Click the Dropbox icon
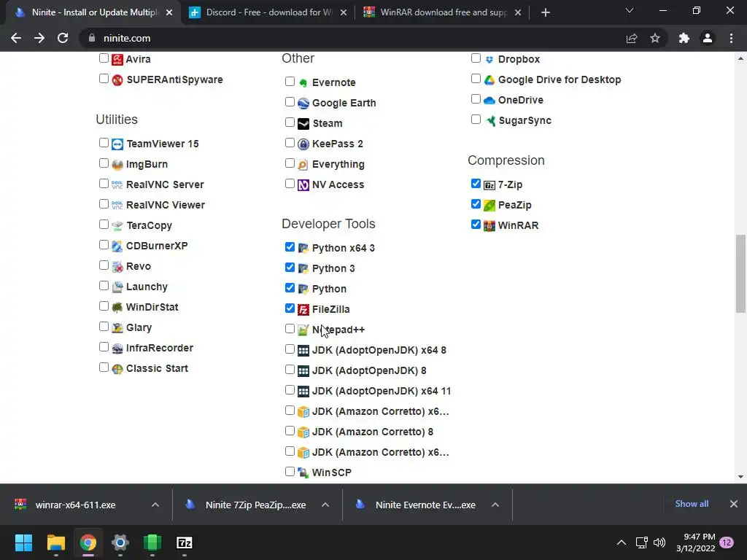 489,60
